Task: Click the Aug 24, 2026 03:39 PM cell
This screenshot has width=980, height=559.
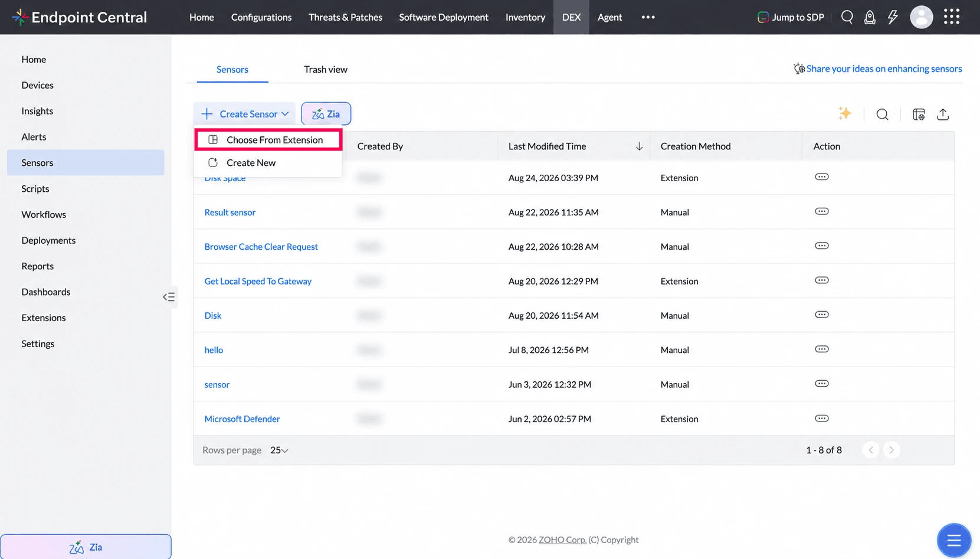Action: coord(553,178)
